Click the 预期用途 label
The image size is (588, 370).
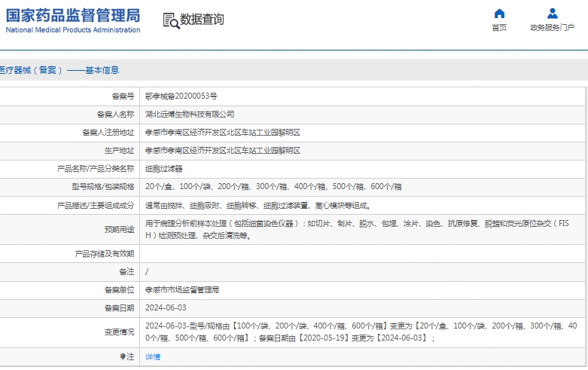pyautogui.click(x=119, y=230)
